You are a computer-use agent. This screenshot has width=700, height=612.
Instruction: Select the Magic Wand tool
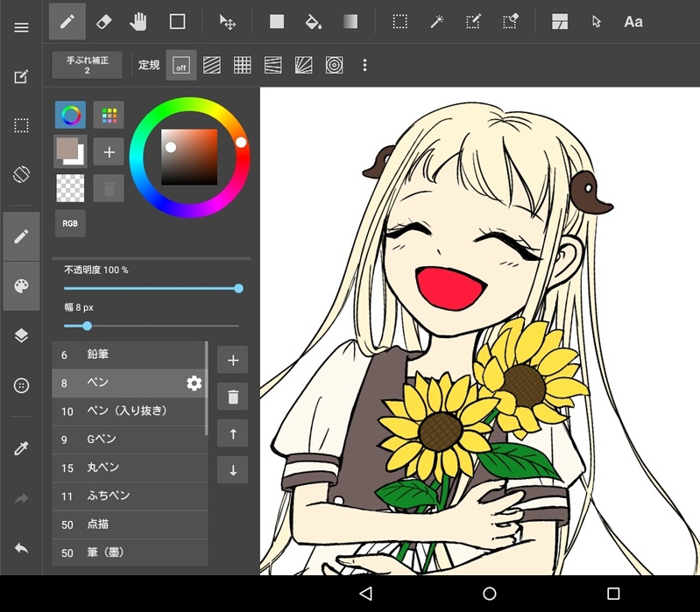(436, 21)
